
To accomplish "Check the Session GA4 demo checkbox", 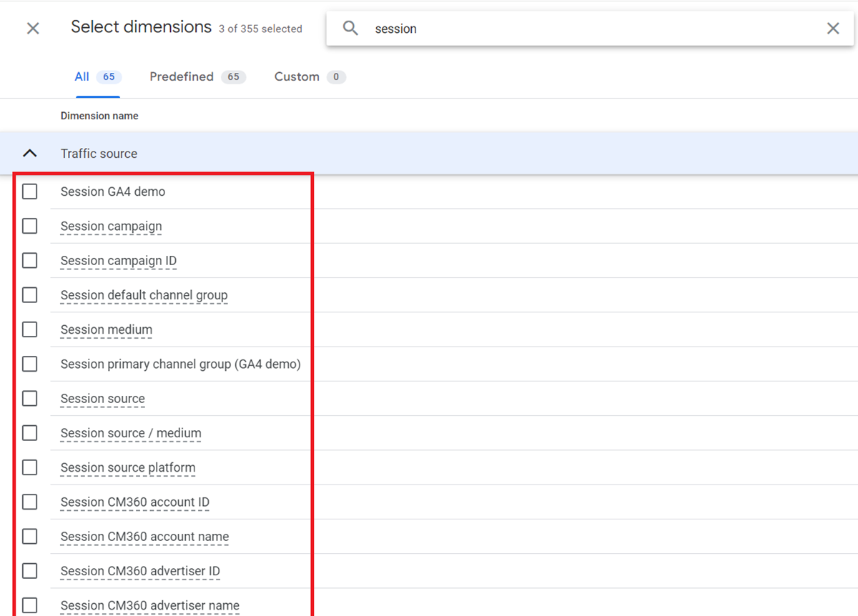I will point(29,192).
